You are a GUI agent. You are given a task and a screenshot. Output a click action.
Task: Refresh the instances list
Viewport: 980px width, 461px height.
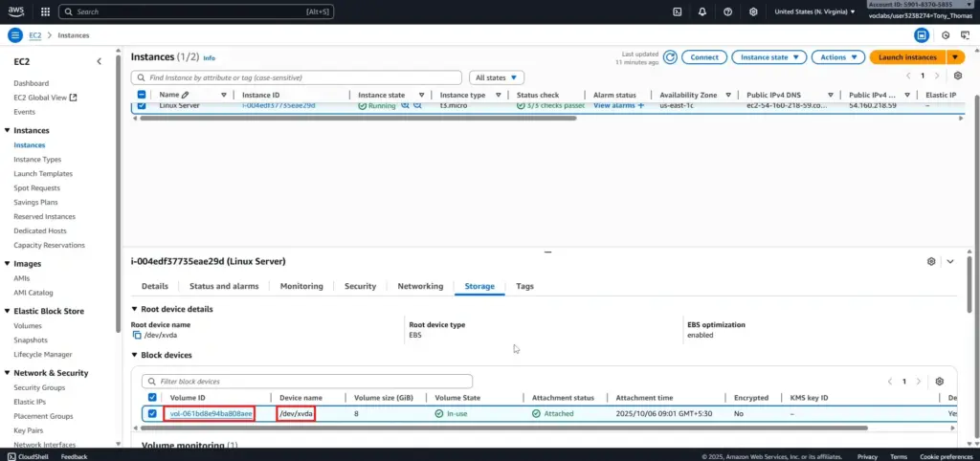point(671,57)
